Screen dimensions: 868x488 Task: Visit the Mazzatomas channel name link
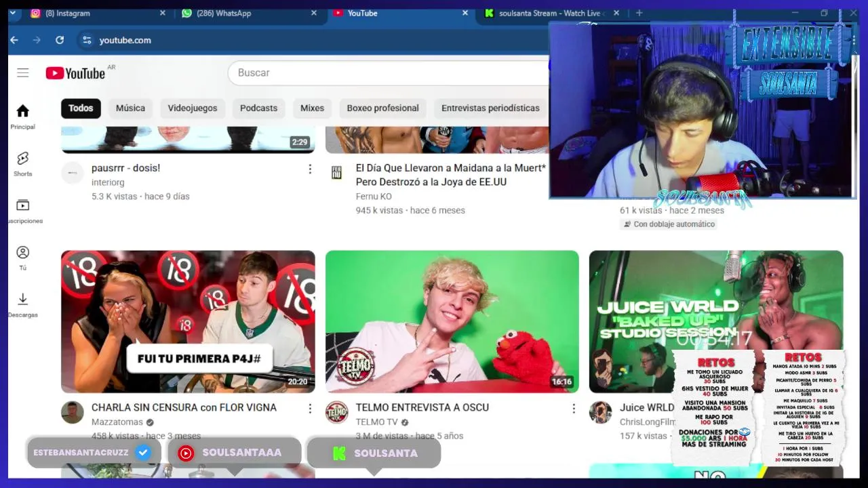[117, 422]
